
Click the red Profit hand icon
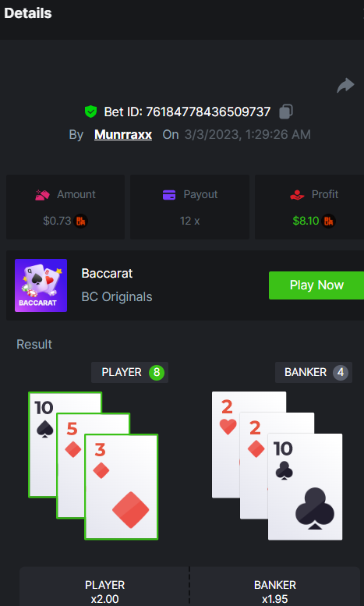[297, 195]
